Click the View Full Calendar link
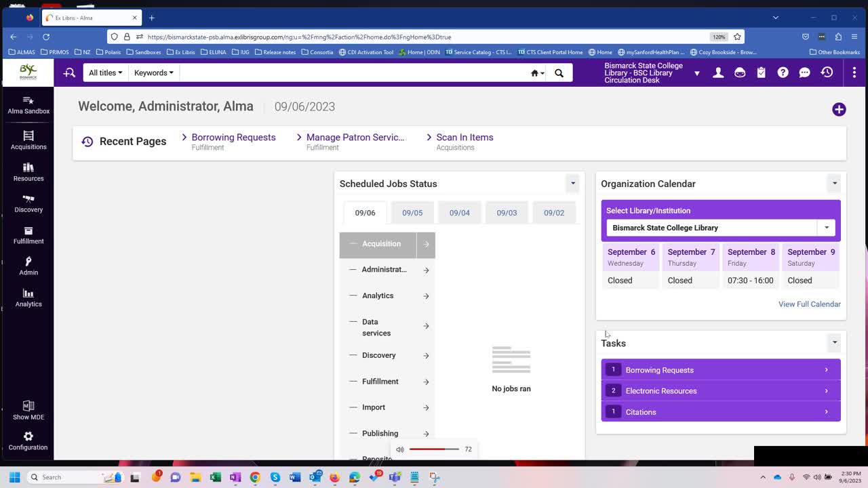 810,304
